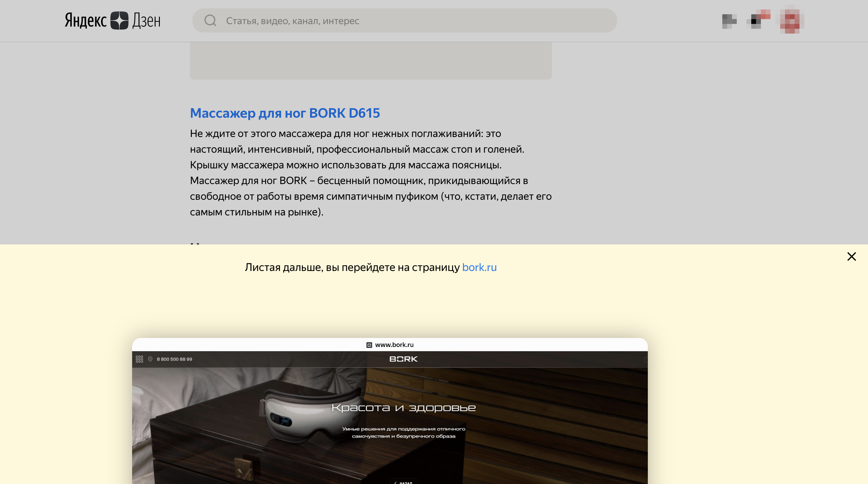Screen dimensions: 868x484
Task: Open the grid menu icon in preview
Action: (x=140, y=359)
